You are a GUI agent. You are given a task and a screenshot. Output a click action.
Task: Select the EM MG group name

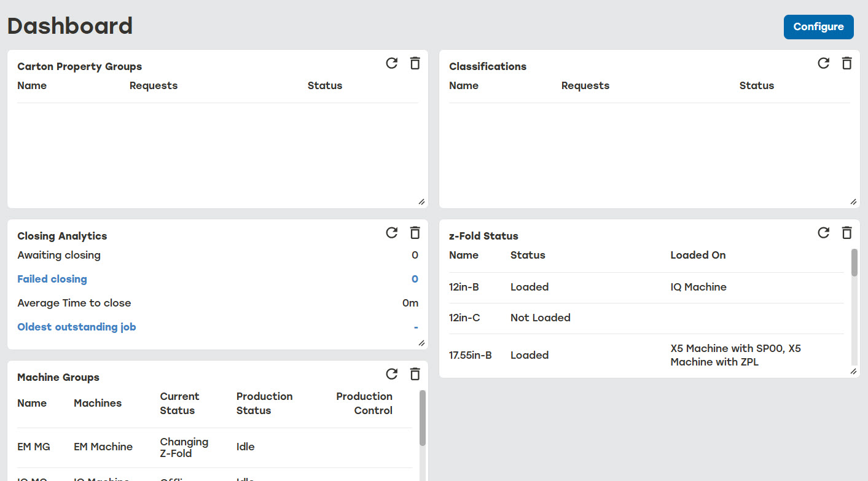34,447
